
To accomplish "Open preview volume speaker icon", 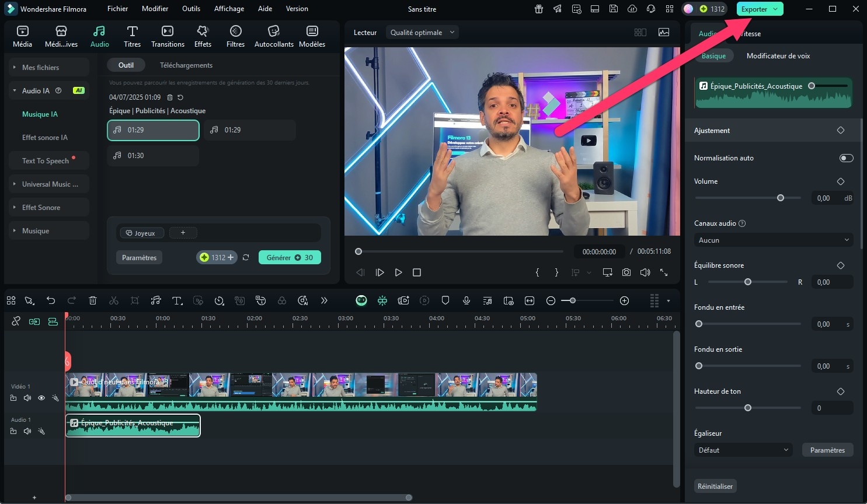I will pos(645,272).
